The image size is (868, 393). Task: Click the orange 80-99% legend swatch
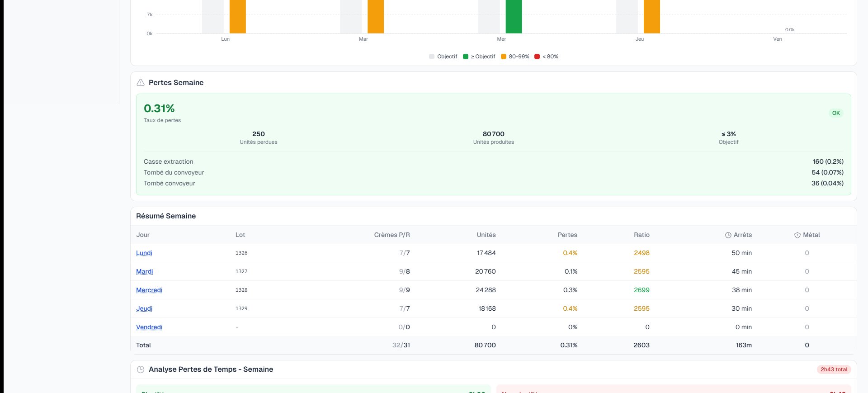click(x=504, y=57)
